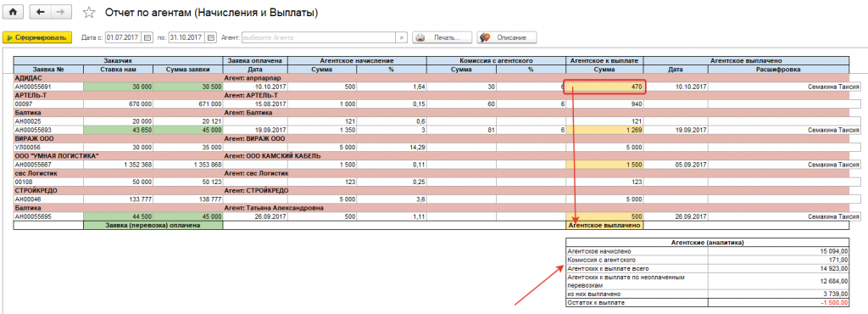Select the 'Ставка нам' subheader
This screenshot has width=868, height=314.
(118, 70)
